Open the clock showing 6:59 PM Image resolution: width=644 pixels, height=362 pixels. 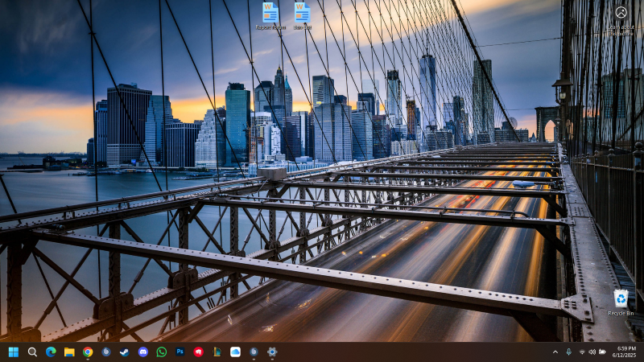pyautogui.click(x=626, y=349)
